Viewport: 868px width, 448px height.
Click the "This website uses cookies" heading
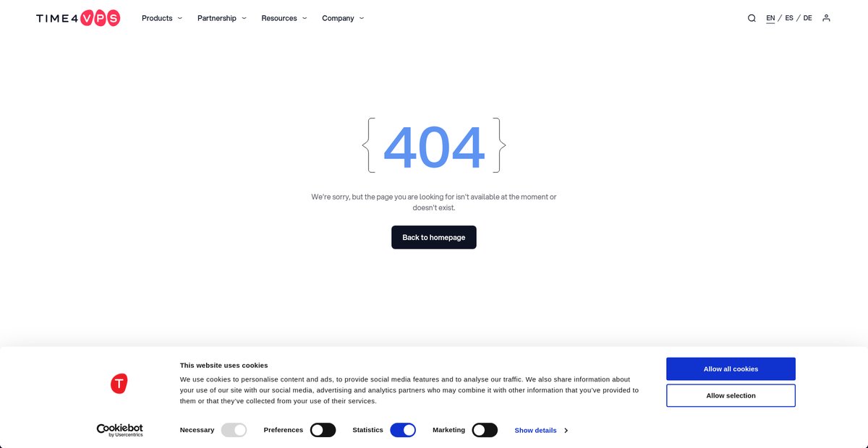click(x=224, y=365)
